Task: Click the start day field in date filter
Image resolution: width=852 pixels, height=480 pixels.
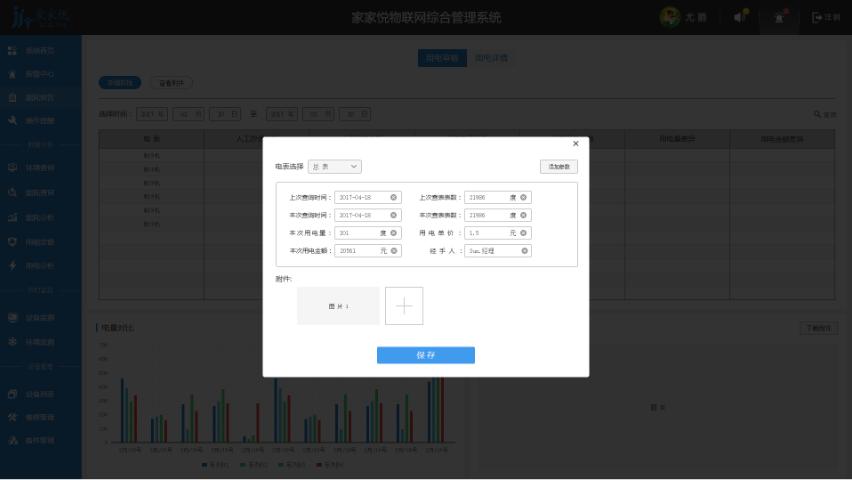Action: (x=225, y=114)
